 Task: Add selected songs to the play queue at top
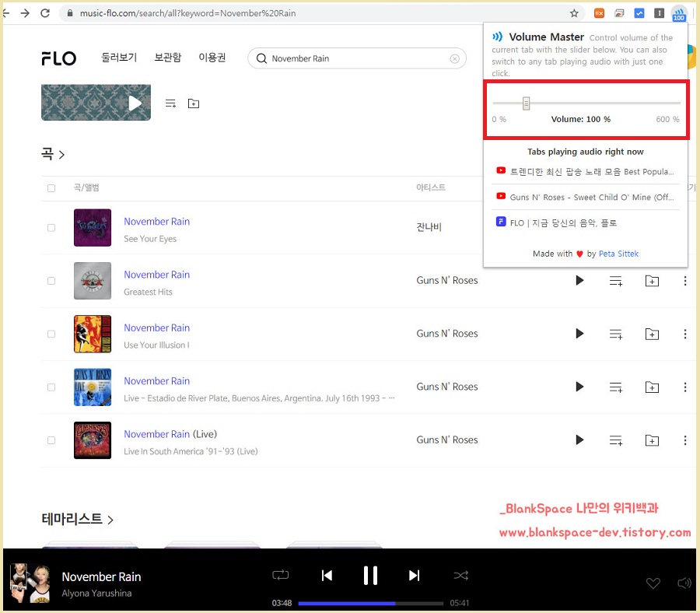[x=170, y=103]
